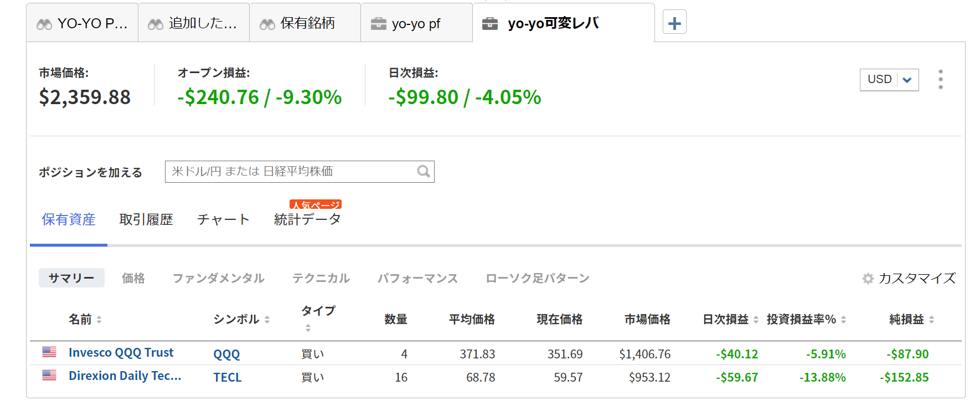Click the magnifier search icon

424,172
